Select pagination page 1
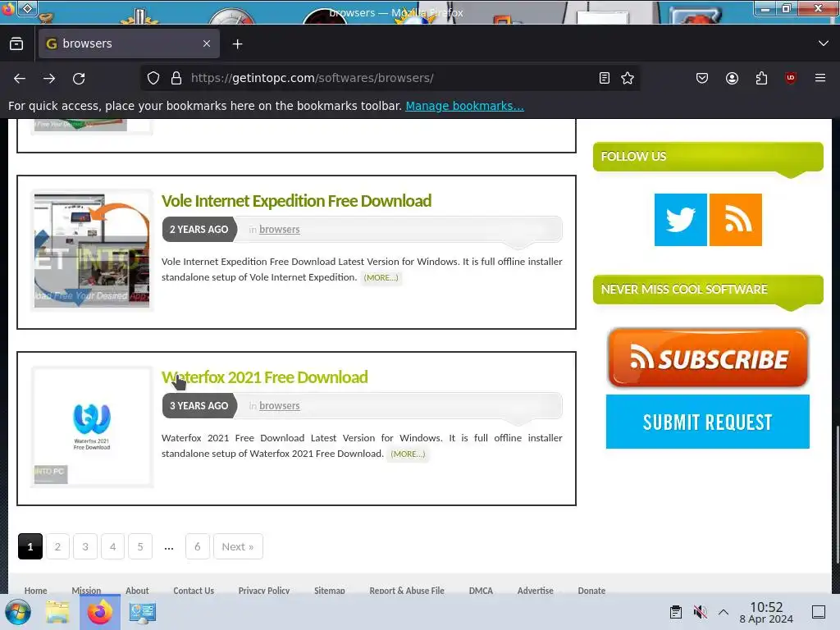 [30, 546]
